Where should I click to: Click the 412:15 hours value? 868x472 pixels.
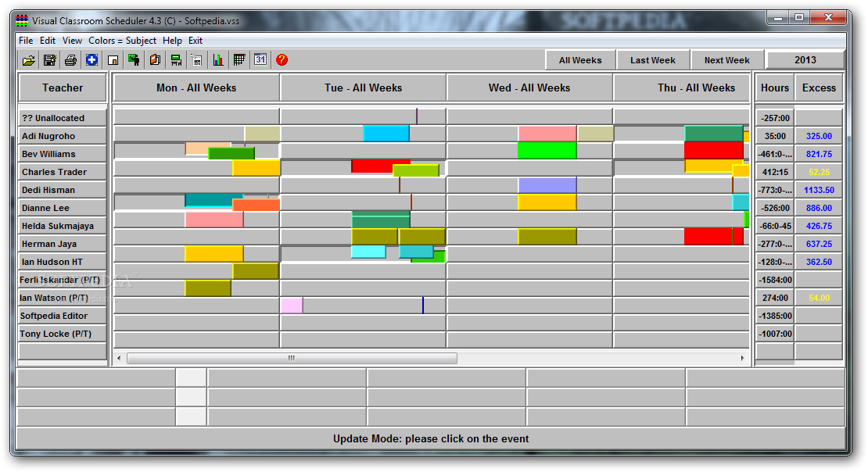pyautogui.click(x=775, y=172)
